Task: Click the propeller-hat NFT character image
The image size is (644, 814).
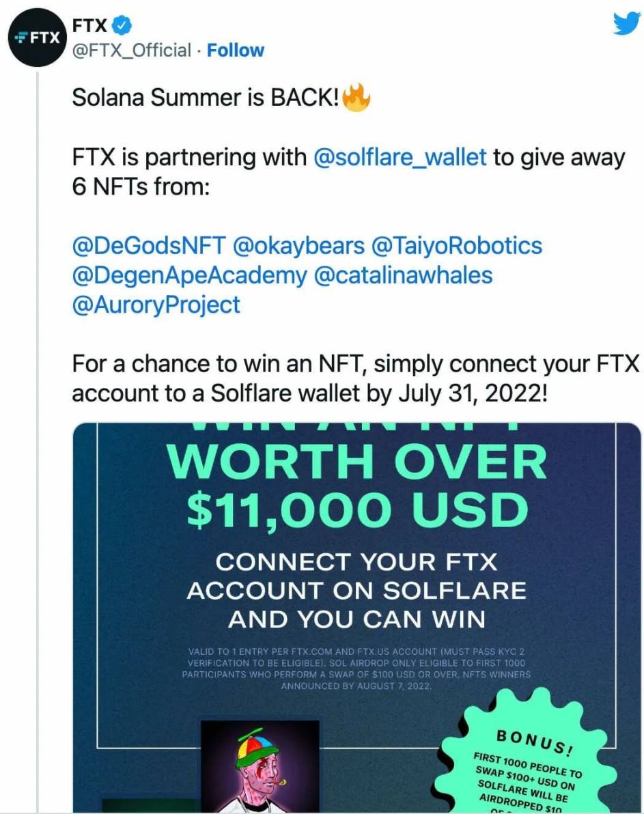Action: pos(260,765)
